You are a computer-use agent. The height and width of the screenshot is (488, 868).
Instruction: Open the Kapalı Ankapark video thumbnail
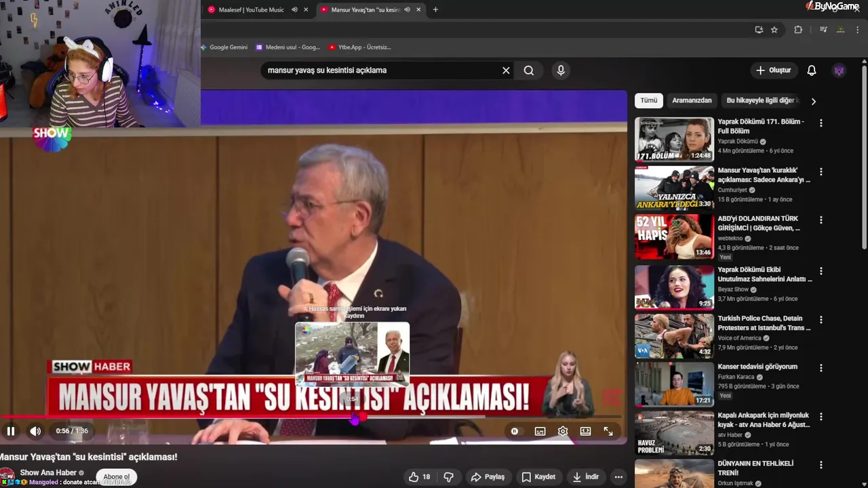coord(674,432)
